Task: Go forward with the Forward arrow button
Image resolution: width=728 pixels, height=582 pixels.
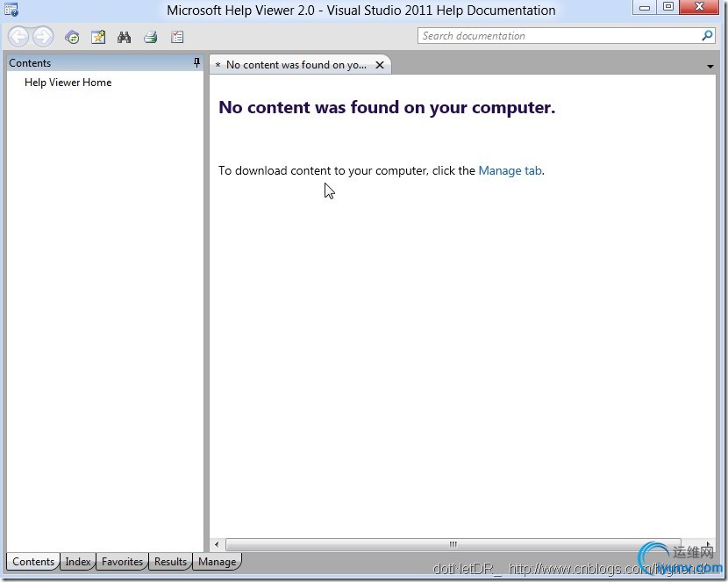Action: pyautogui.click(x=43, y=37)
